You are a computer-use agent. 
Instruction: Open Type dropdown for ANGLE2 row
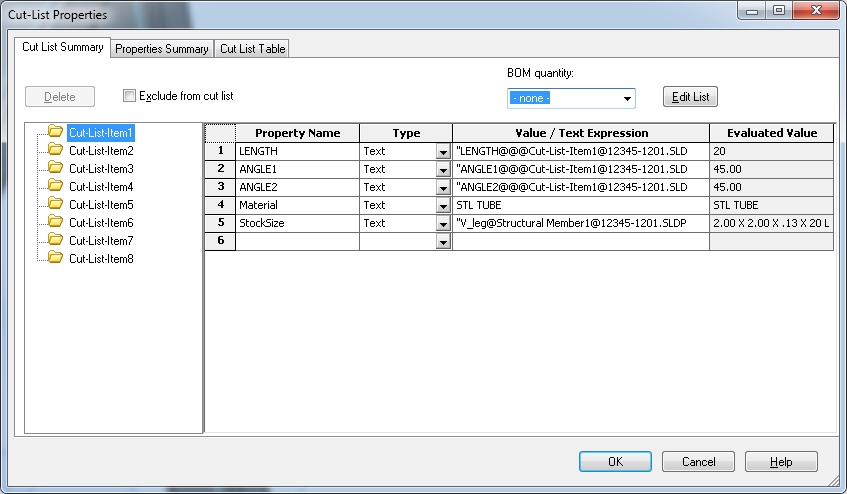pyautogui.click(x=443, y=188)
